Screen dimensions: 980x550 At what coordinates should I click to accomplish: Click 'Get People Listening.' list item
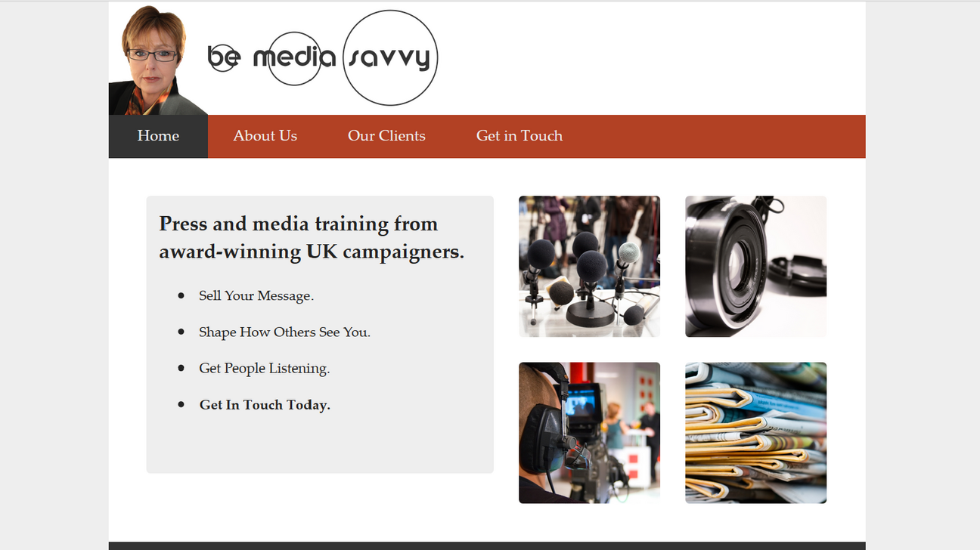[x=264, y=369]
